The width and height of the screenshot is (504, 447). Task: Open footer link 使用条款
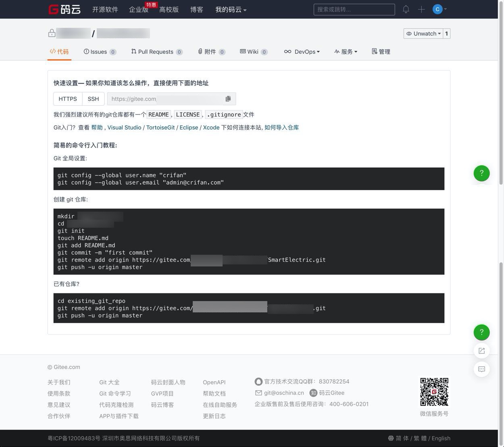[59, 393]
